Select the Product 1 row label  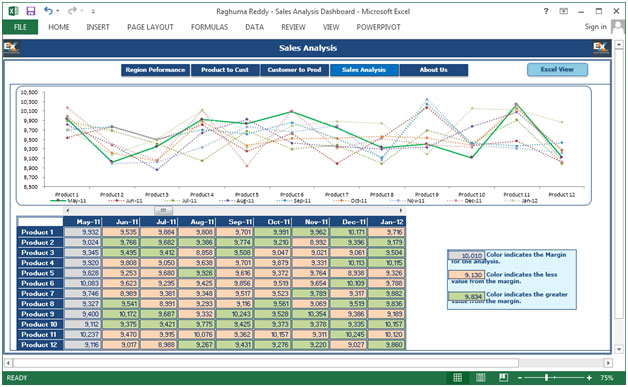[x=40, y=232]
